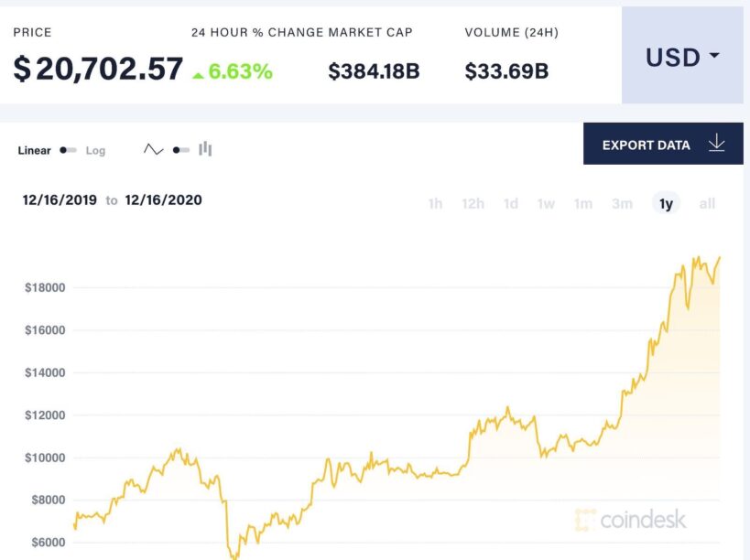Click the end date 12/16/2020

click(163, 200)
